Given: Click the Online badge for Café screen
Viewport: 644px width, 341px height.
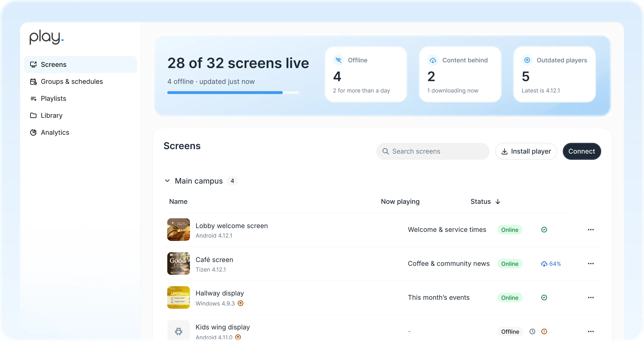Looking at the screenshot, I should (x=510, y=264).
